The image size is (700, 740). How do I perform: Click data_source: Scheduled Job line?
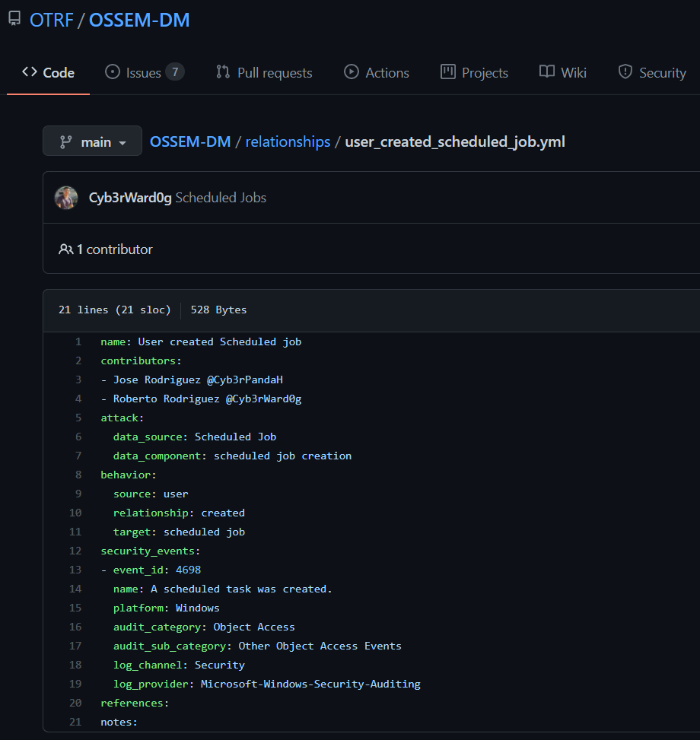(x=195, y=437)
